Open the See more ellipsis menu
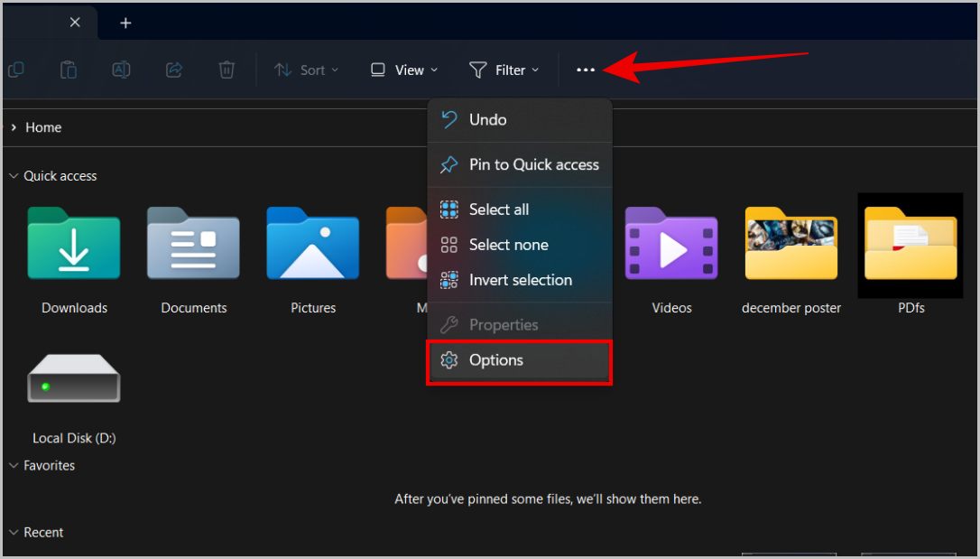This screenshot has width=980, height=559. coord(586,70)
